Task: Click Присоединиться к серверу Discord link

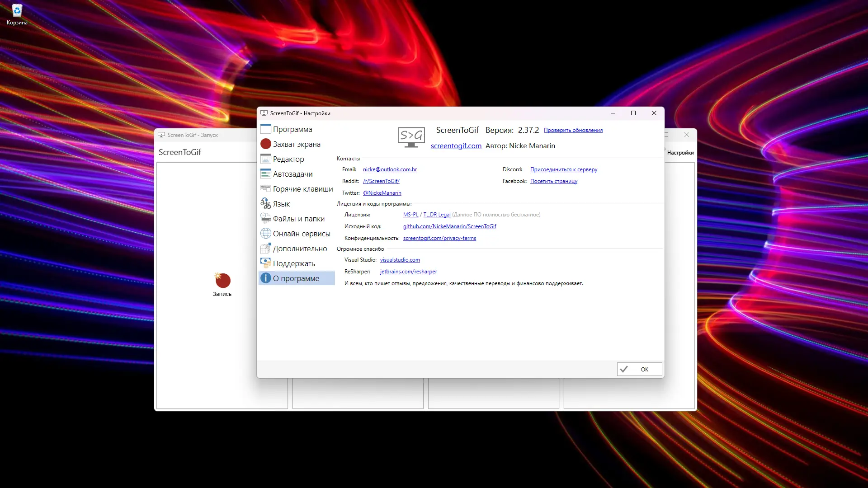Action: click(563, 169)
